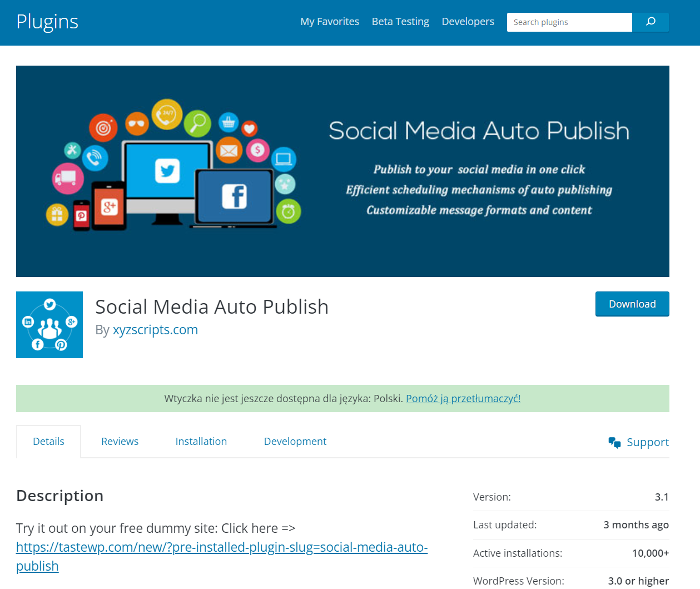
Task: Switch to the Reviews tab
Action: 120,442
